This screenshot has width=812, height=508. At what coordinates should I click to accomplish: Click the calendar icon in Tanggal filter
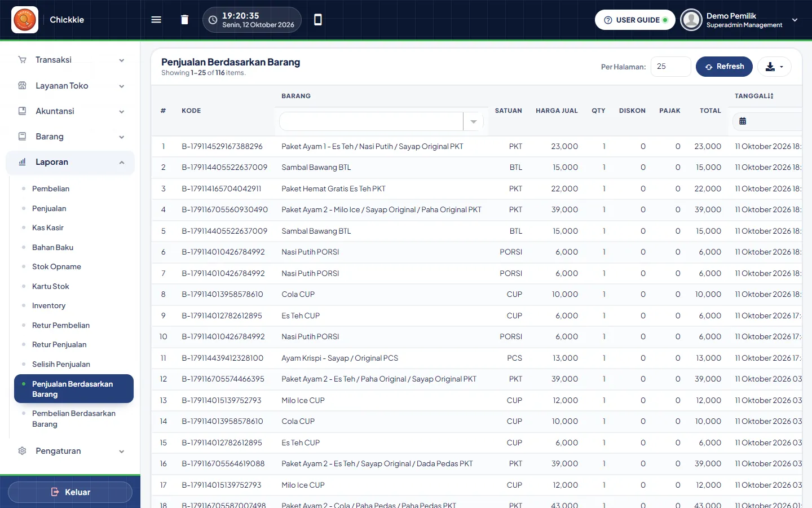tap(743, 121)
